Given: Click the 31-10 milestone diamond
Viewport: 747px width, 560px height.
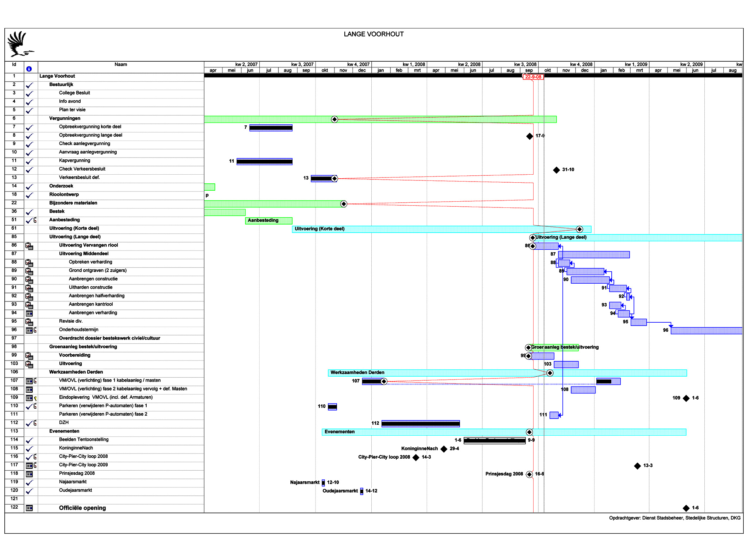Looking at the screenshot, I should pyautogui.click(x=556, y=170).
